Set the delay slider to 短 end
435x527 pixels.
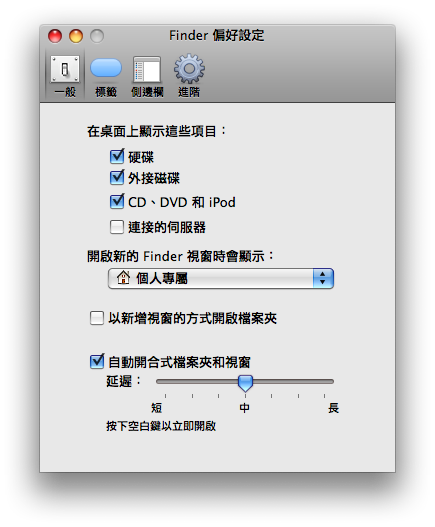point(165,382)
